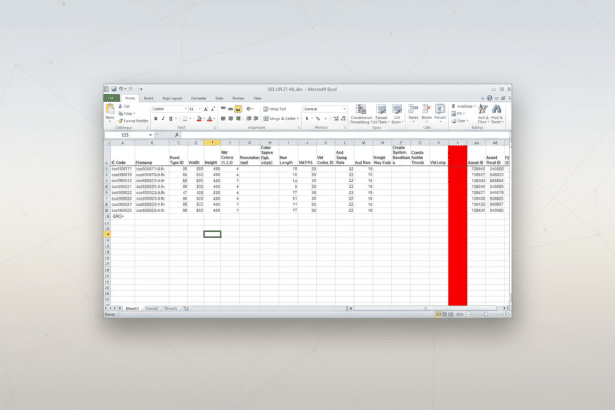Click Merge & Center button
Viewport: 615px width, 410px height.
279,118
